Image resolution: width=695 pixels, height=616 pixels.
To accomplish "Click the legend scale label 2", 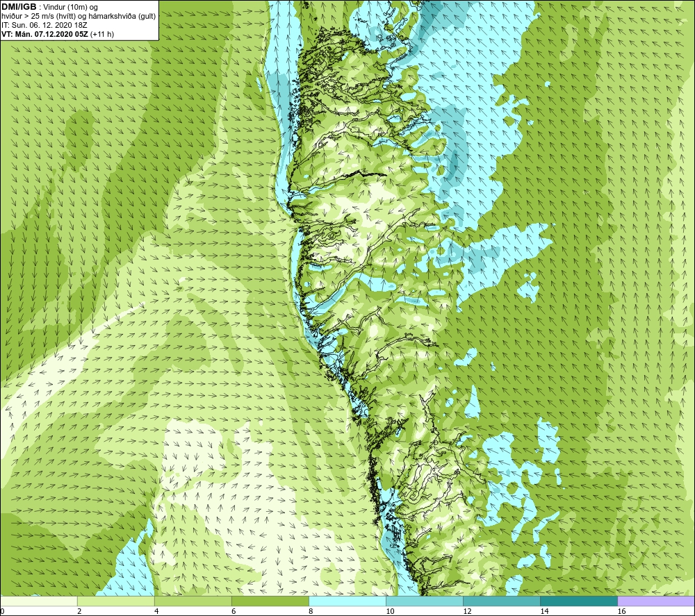I will [x=79, y=611].
